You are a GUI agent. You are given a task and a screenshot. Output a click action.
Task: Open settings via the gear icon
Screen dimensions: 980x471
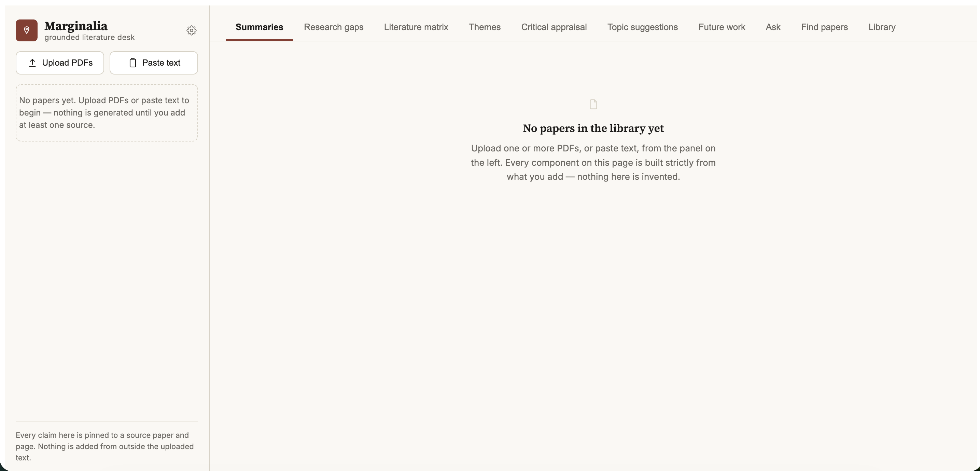(191, 30)
